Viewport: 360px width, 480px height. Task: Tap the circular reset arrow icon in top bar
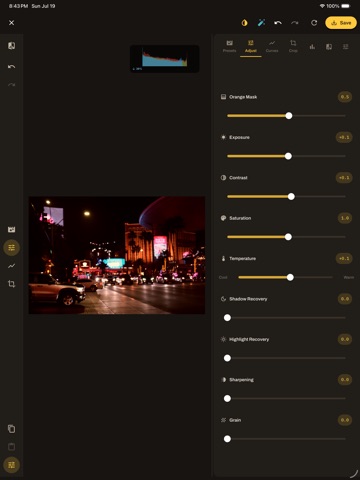[314, 23]
